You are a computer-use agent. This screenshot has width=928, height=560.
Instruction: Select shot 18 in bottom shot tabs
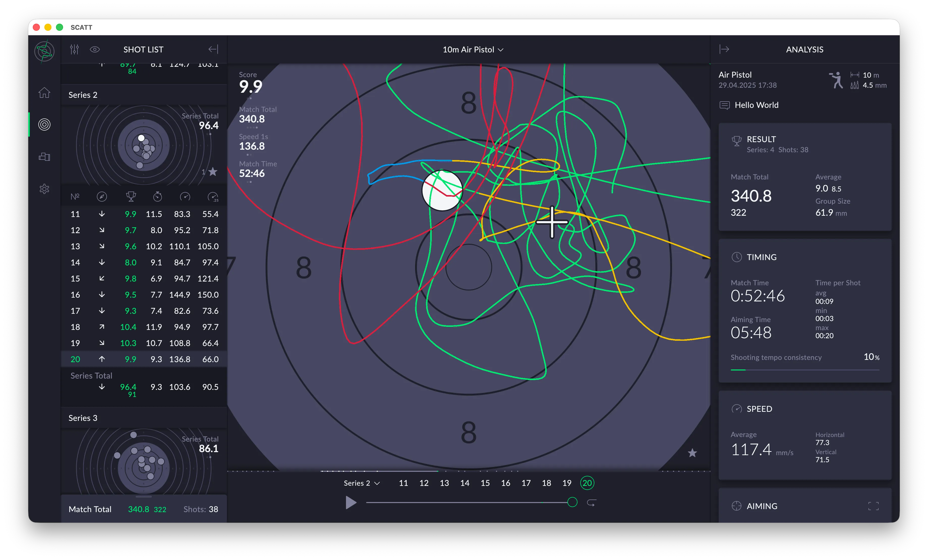[x=546, y=483]
